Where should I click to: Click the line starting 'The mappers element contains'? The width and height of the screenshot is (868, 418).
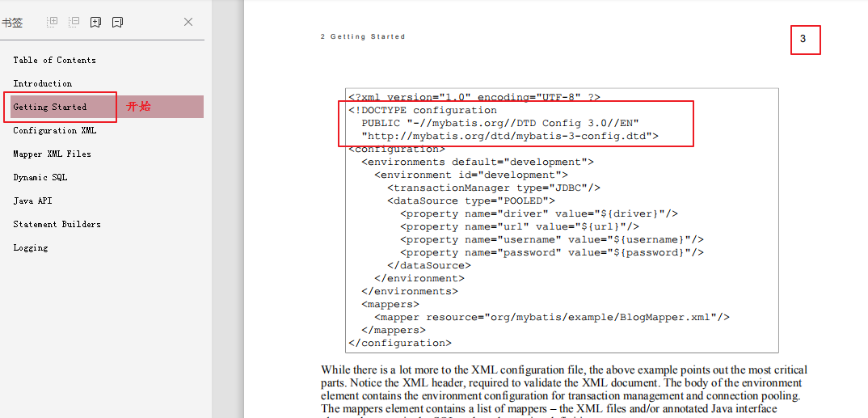click(x=549, y=409)
